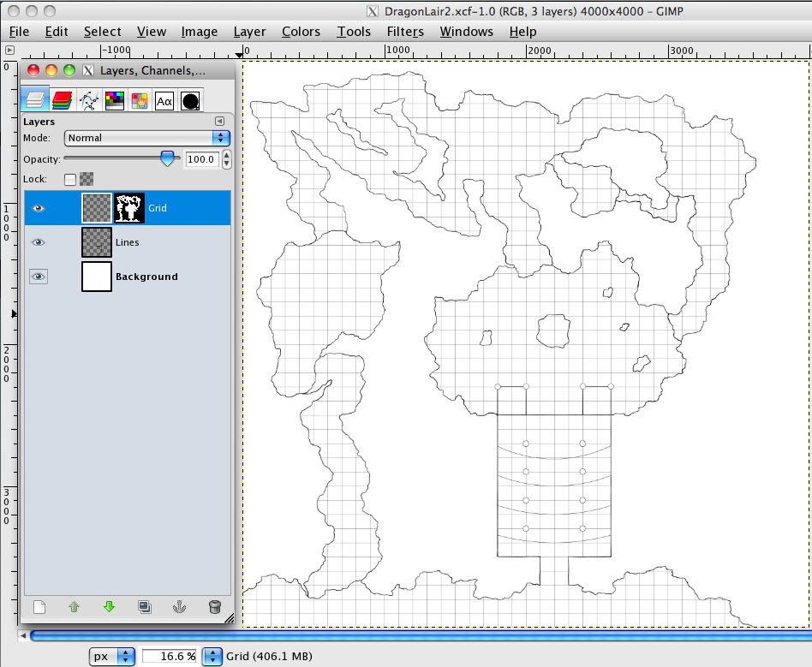
Task: Switch to the Channels tab icon
Action: tap(61, 100)
